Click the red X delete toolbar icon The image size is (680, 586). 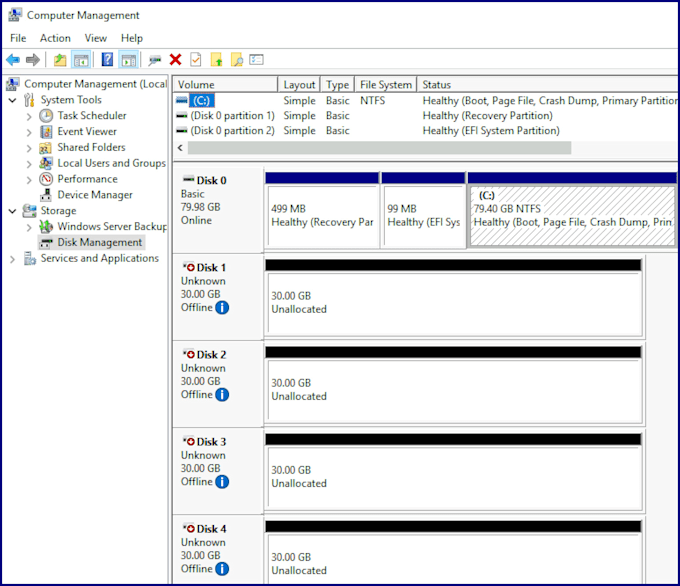tap(175, 59)
